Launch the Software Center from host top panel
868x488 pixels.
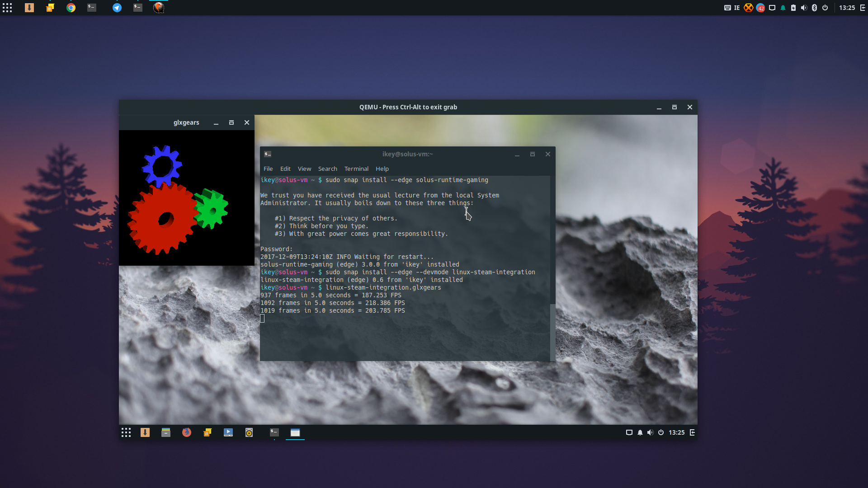click(29, 8)
